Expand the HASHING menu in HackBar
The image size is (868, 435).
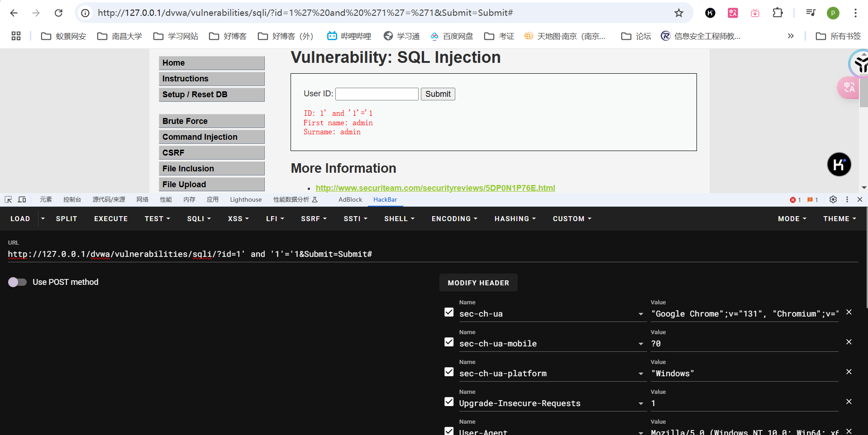(515, 219)
